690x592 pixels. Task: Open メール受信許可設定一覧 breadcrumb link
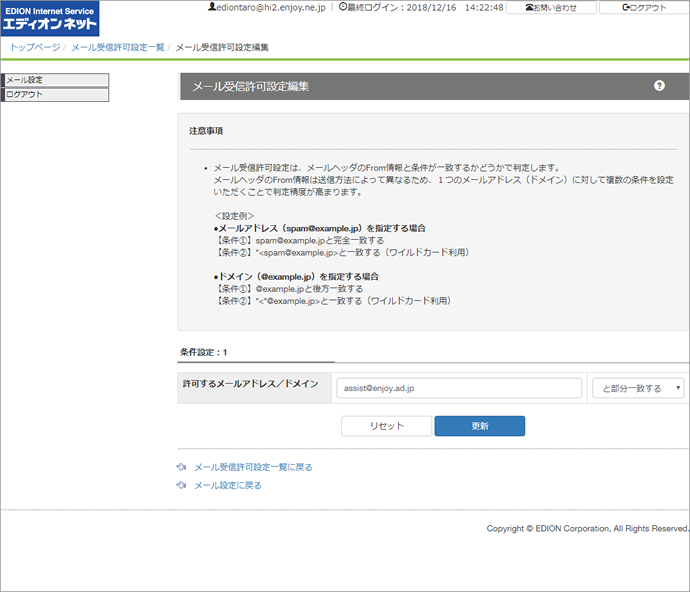(118, 47)
